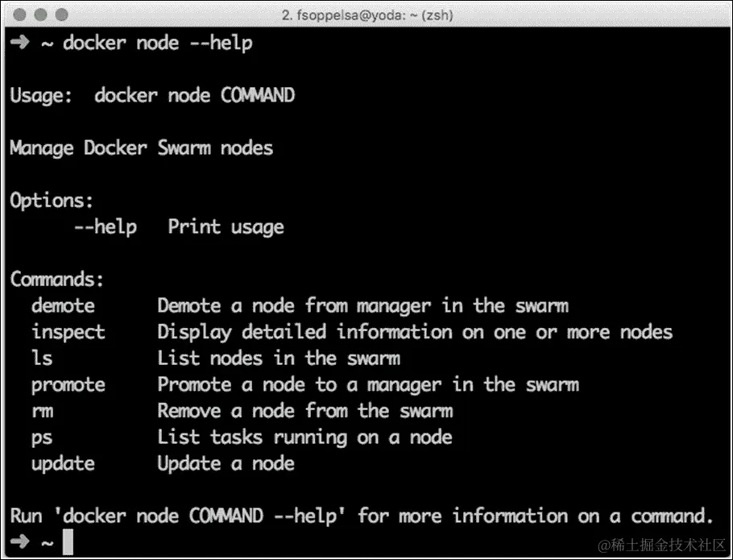Click the 'ls' command name
The width and height of the screenshot is (733, 560).
tap(42, 358)
